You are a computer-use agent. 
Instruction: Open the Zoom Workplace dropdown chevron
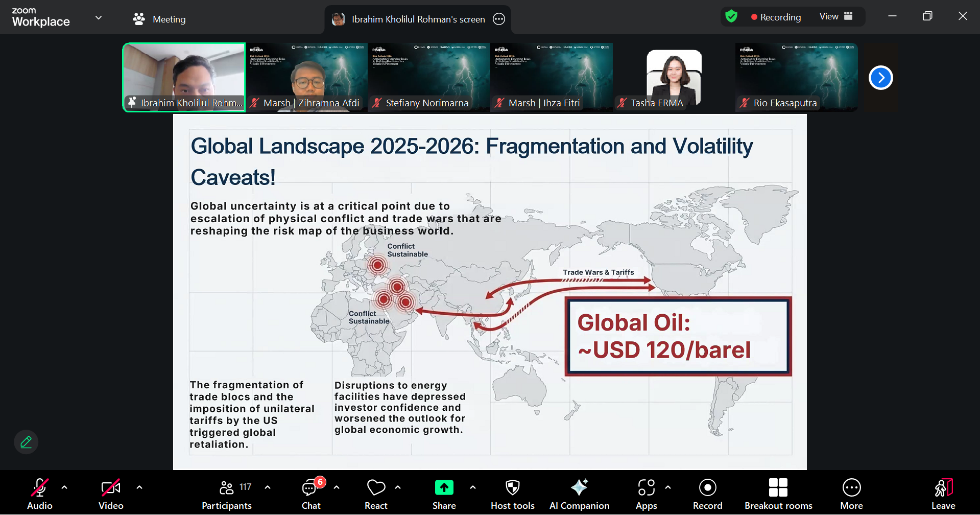coord(99,18)
